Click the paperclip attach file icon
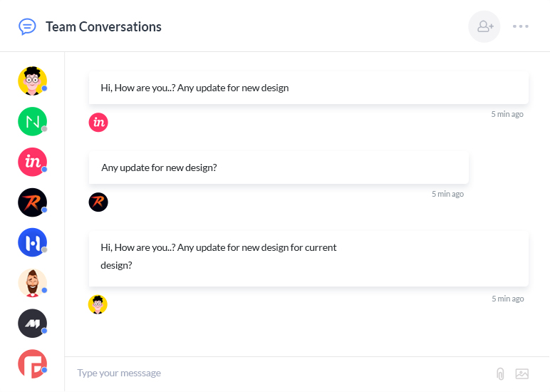The image size is (550, 392). pyautogui.click(x=500, y=373)
